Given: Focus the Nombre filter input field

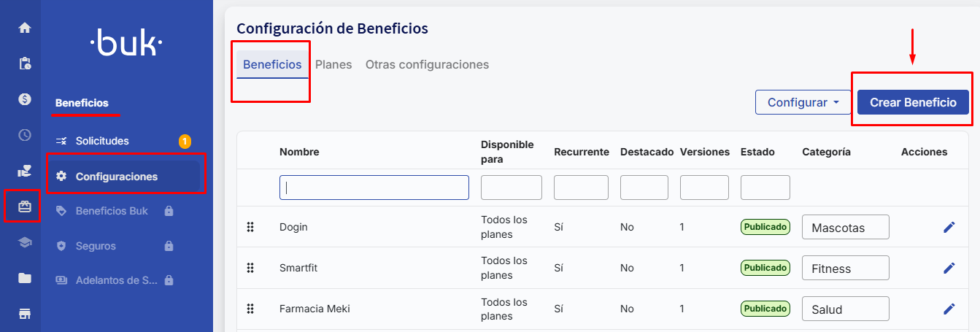Looking at the screenshot, I should coord(374,188).
